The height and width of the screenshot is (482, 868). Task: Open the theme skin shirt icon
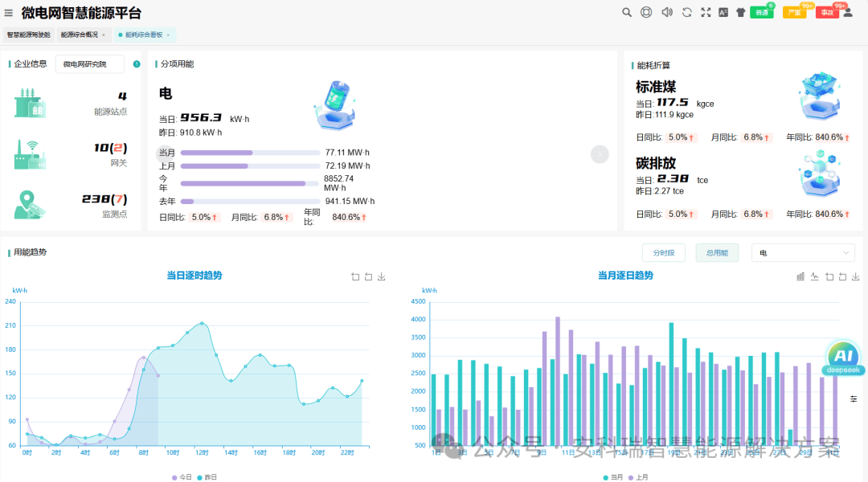coord(741,12)
